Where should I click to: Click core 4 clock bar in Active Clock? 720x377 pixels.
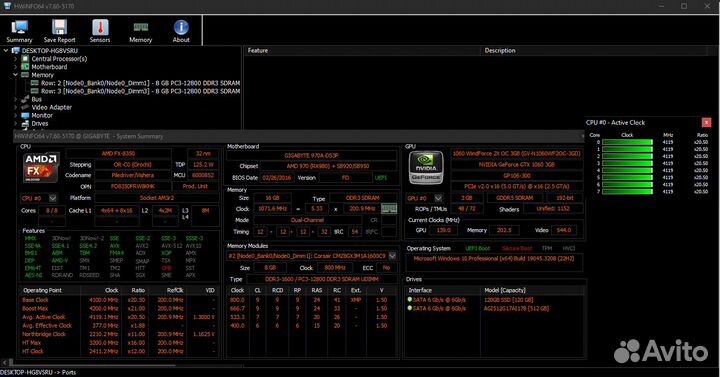(x=627, y=170)
